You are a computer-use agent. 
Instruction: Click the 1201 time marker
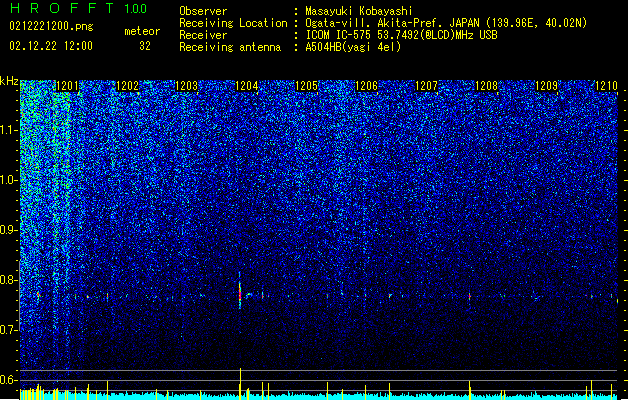click(x=67, y=86)
